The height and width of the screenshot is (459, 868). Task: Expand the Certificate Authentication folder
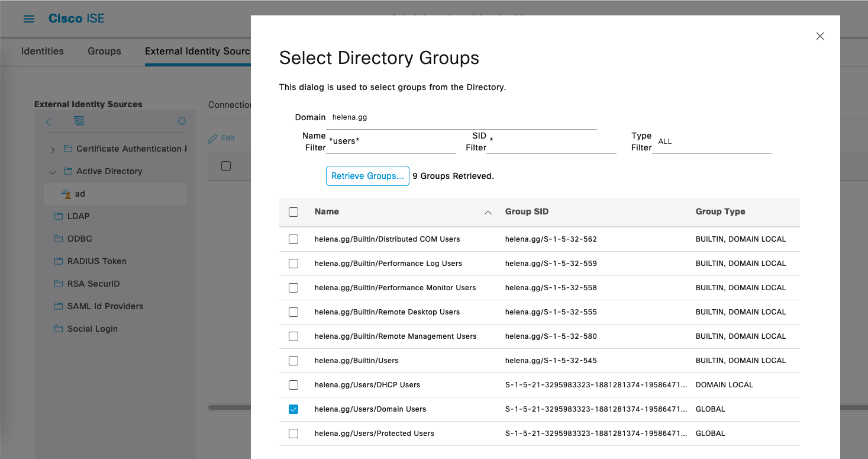pos(53,149)
